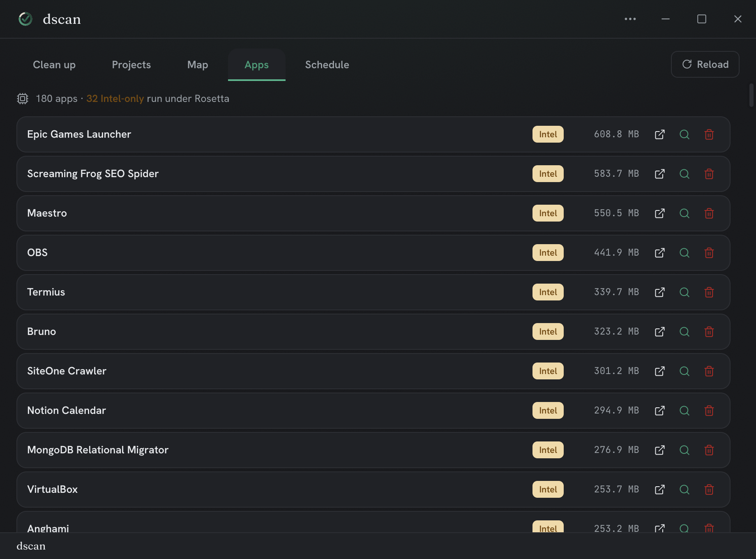Switch to the Clean up tab

54,65
